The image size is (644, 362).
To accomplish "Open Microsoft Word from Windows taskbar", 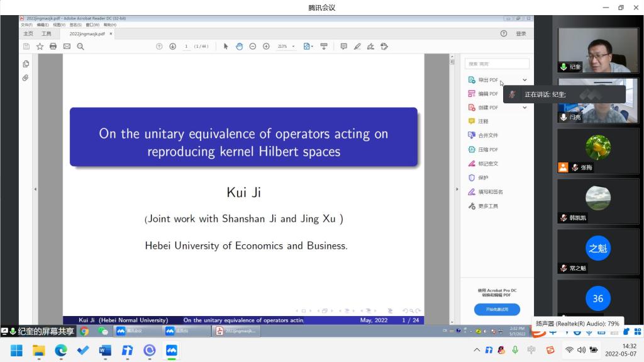I will pos(105,350).
